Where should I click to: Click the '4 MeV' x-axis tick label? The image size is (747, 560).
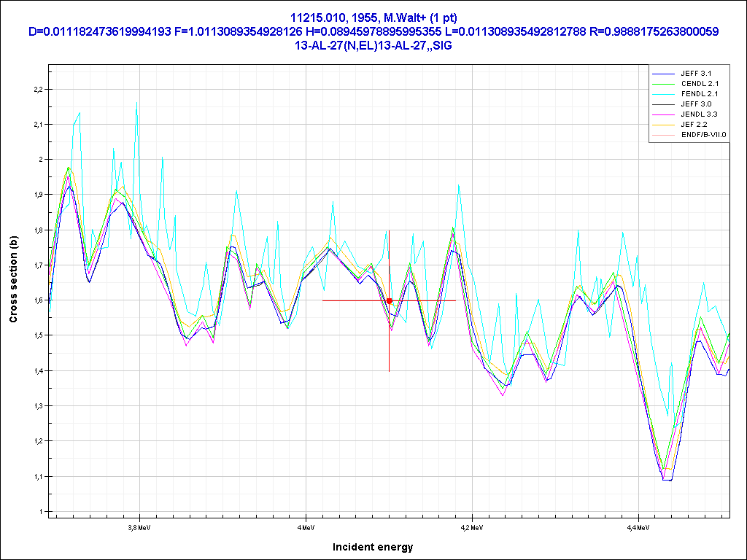pos(305,526)
